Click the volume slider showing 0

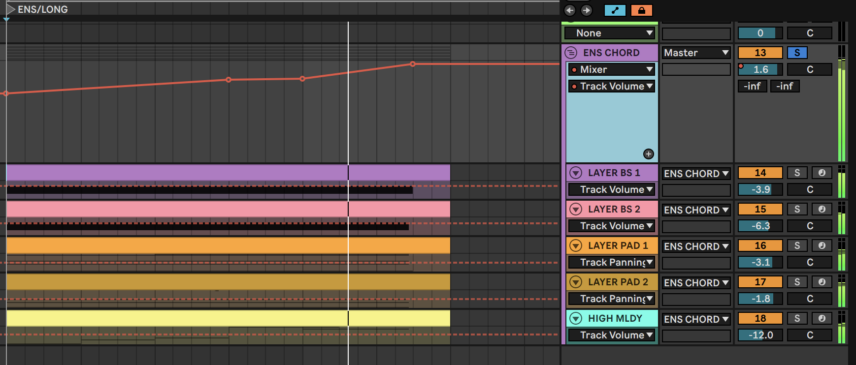760,33
